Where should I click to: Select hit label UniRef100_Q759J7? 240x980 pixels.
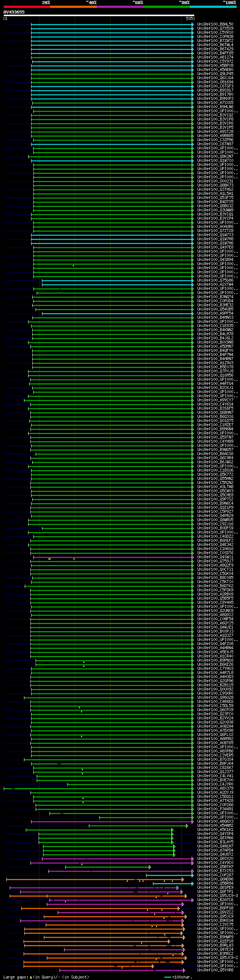tap(215, 561)
